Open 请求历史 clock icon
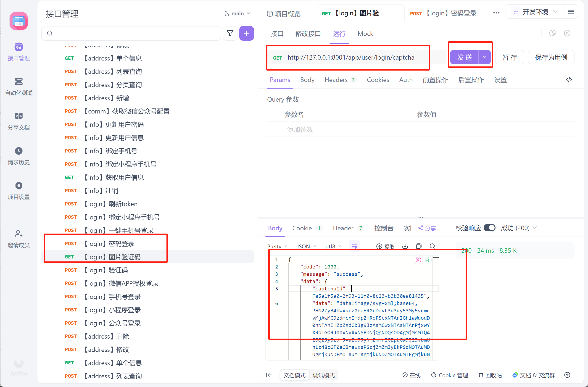This screenshot has height=387, width=588. (x=18, y=151)
